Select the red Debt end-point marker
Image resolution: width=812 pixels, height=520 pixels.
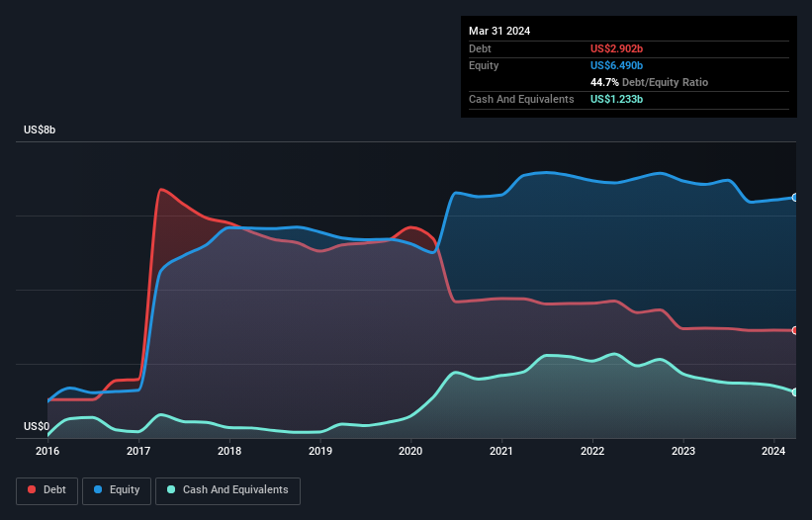[795, 330]
